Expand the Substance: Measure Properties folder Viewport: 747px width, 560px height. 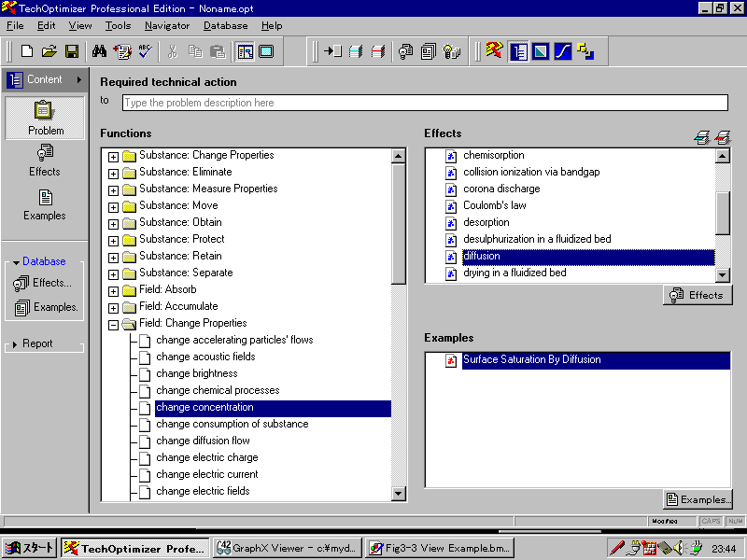click(113, 190)
